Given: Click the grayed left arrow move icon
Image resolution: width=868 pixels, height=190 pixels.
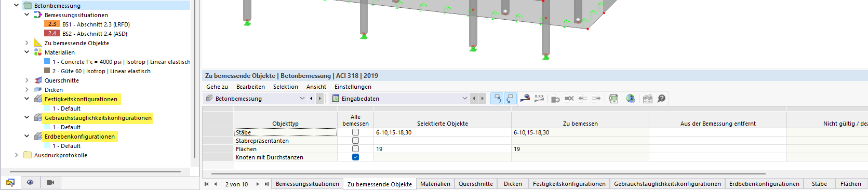Looking at the screenshot, I should click(x=583, y=98).
